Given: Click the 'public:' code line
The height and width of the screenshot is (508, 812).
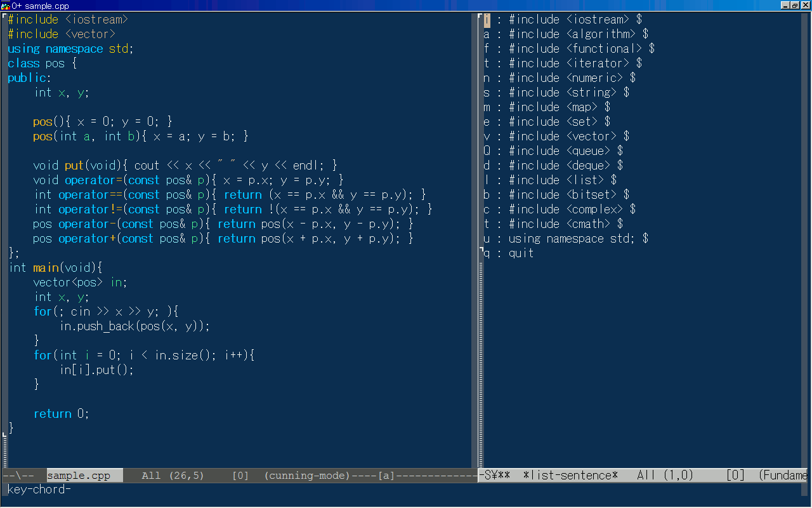Looking at the screenshot, I should (x=30, y=78).
